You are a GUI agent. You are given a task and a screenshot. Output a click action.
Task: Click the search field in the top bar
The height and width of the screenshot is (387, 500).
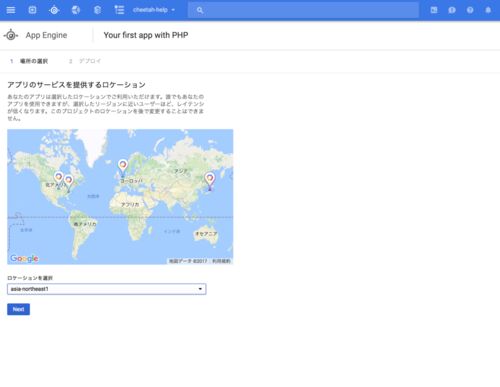[x=303, y=10]
